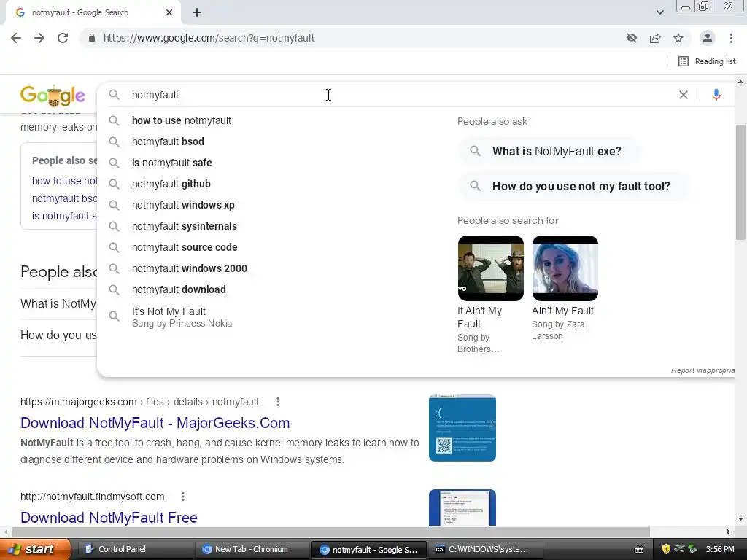
Task: Click the padlock site info icon
Action: pyautogui.click(x=91, y=38)
